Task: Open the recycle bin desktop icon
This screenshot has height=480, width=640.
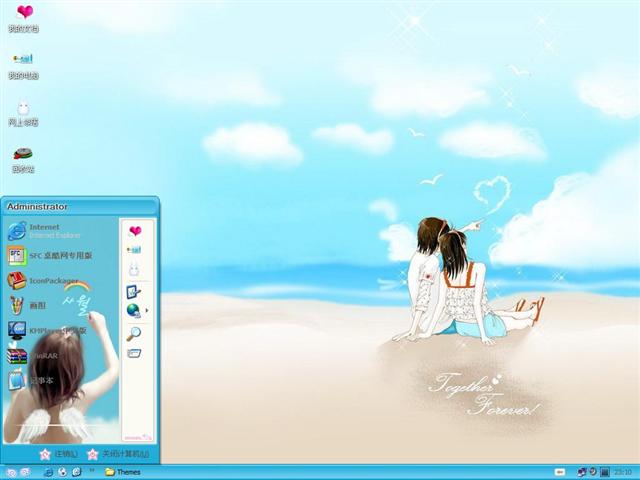Action: pyautogui.click(x=23, y=160)
